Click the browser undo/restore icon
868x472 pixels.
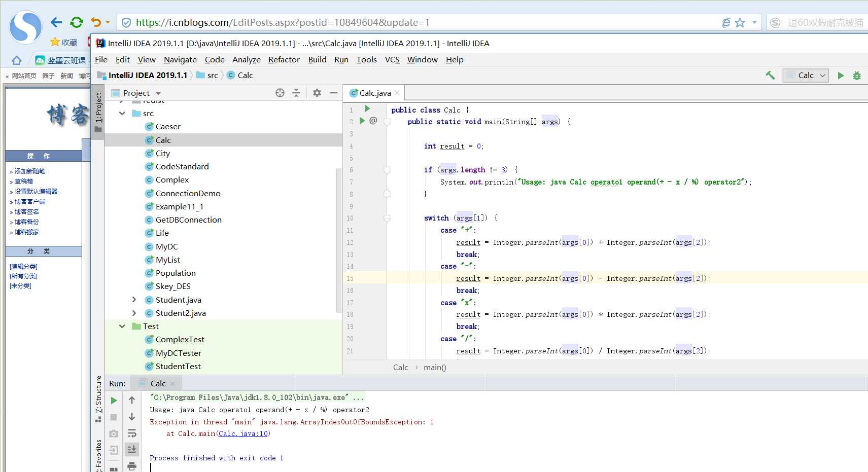coord(96,22)
